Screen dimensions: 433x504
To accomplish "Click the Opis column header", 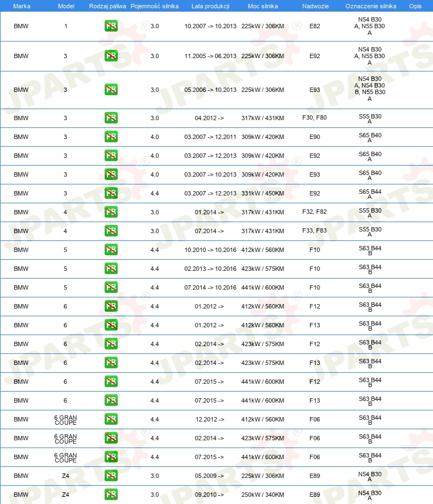I will (x=415, y=6).
